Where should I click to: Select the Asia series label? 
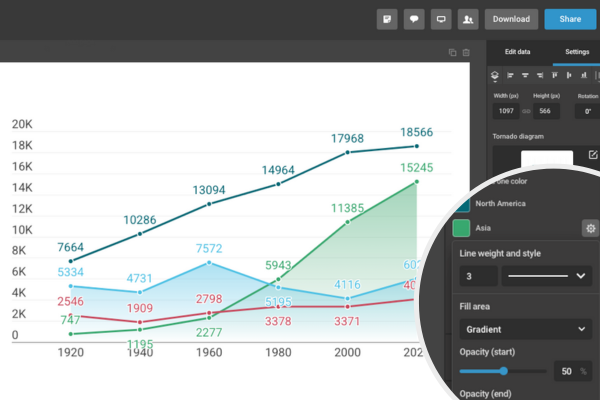[483, 228]
